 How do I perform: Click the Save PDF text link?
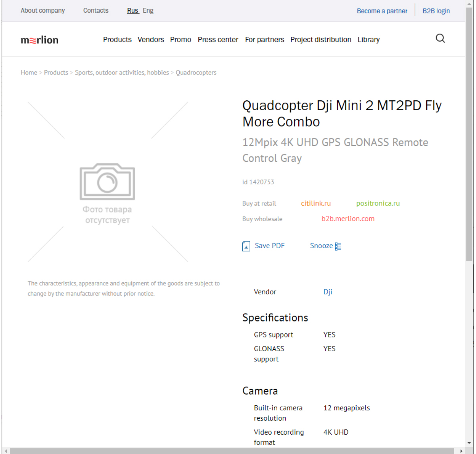coord(270,246)
